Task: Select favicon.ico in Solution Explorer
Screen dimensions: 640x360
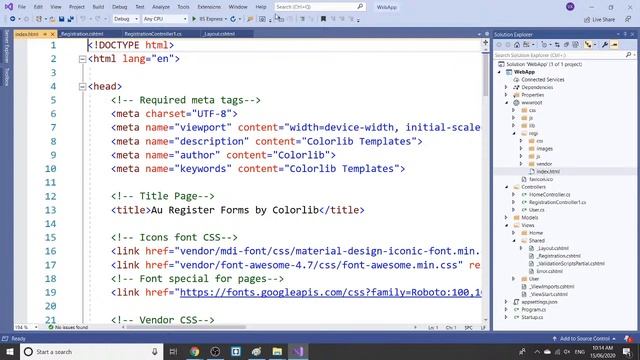Action: click(x=541, y=179)
